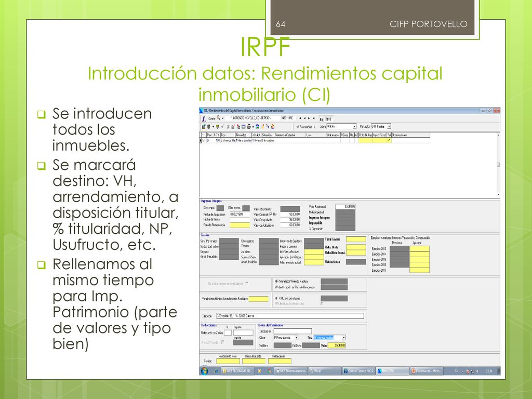Screen dimensions: 532x399
Task: Click the blue house toolbar icon
Action: 257,127
